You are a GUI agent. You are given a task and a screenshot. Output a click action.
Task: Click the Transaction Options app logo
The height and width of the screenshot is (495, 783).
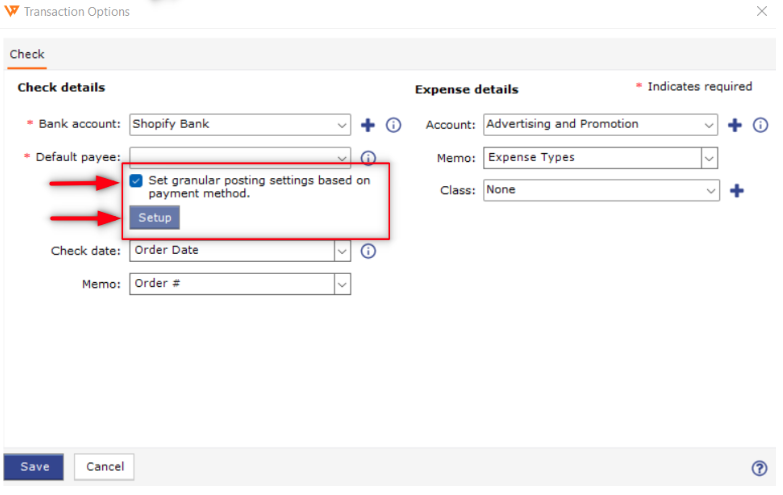coord(11,11)
